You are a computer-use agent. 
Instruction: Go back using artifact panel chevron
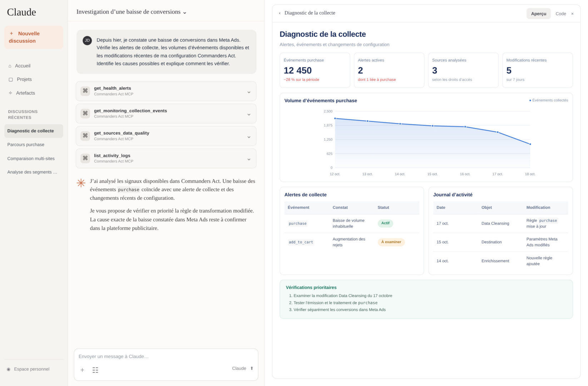point(280,13)
